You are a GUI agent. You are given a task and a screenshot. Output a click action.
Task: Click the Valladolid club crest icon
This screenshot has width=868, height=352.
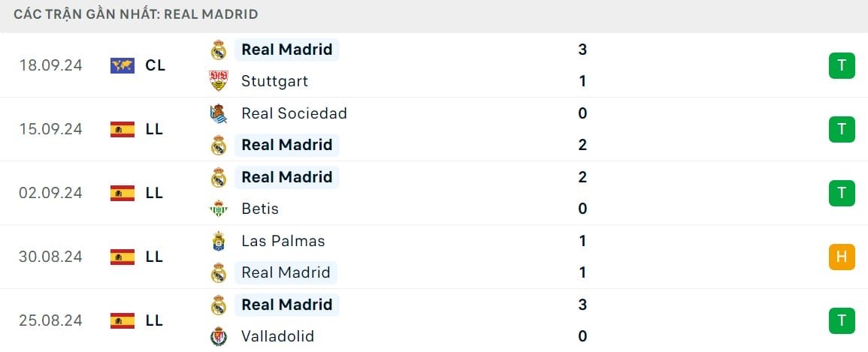click(219, 336)
